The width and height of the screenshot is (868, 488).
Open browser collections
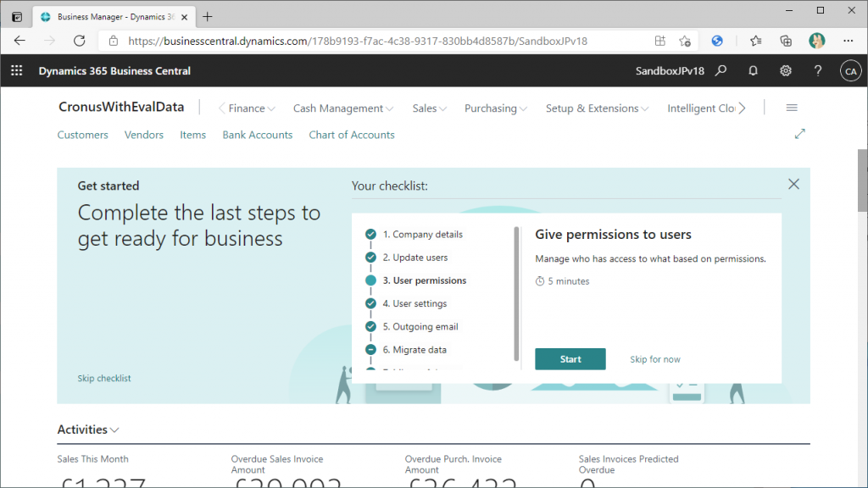(x=786, y=41)
